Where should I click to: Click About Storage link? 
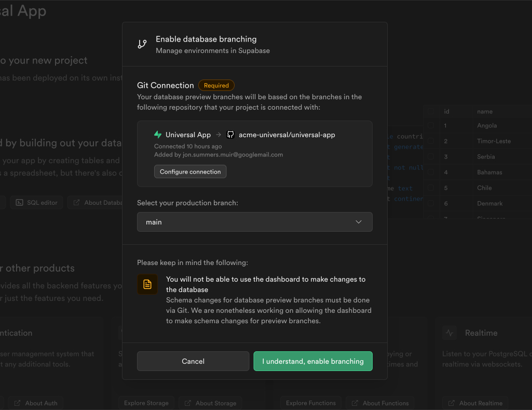coord(210,403)
